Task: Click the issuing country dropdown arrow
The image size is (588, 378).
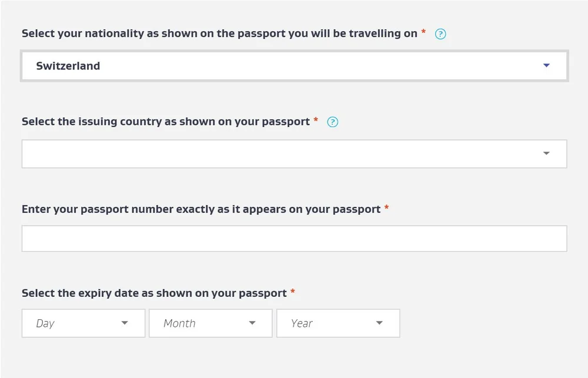Action: 546,153
